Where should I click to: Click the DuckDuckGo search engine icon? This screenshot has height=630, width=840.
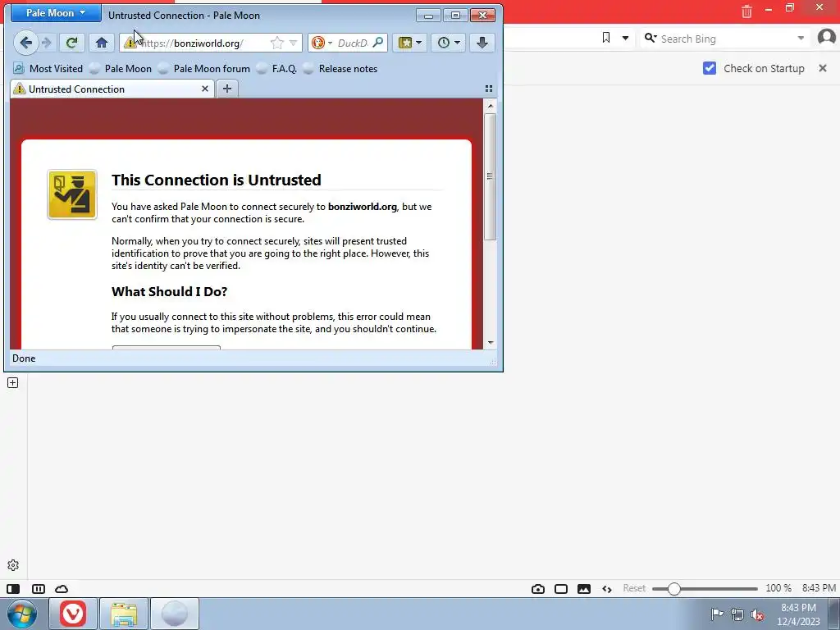(318, 43)
